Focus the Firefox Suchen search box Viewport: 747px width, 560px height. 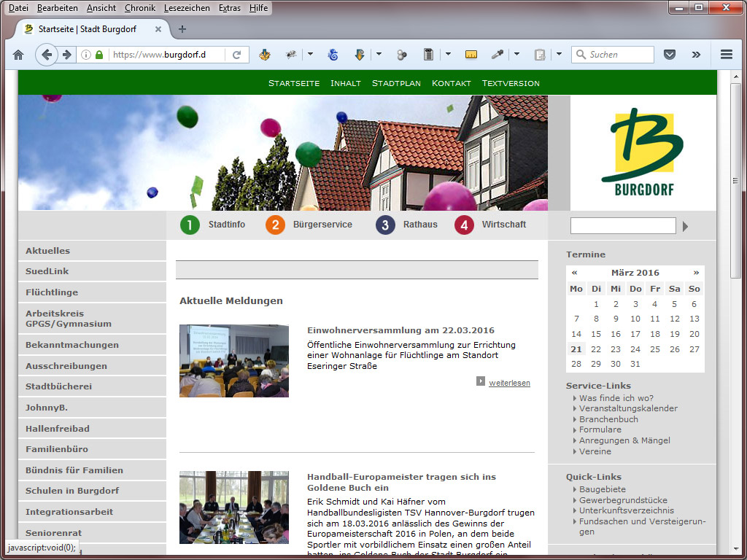coord(613,55)
